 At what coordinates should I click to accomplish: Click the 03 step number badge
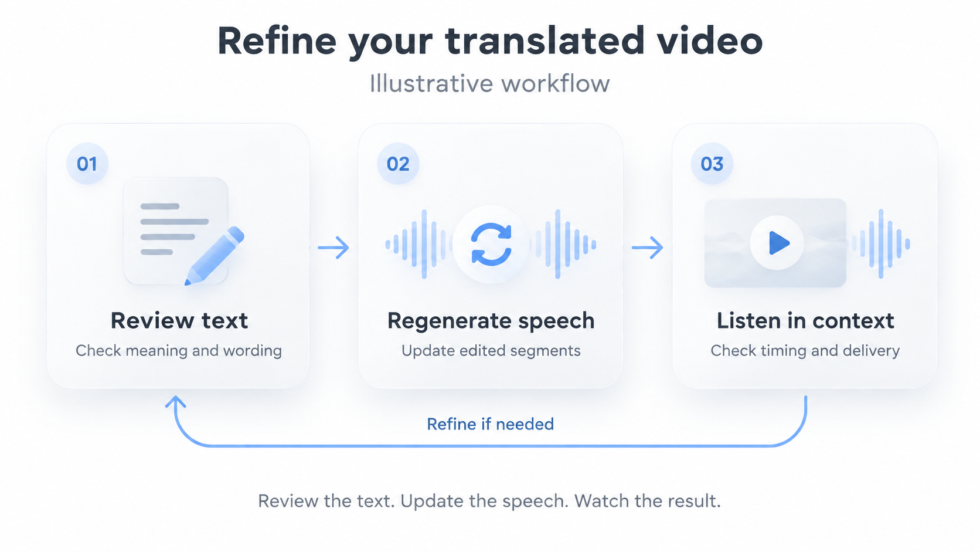[712, 164]
